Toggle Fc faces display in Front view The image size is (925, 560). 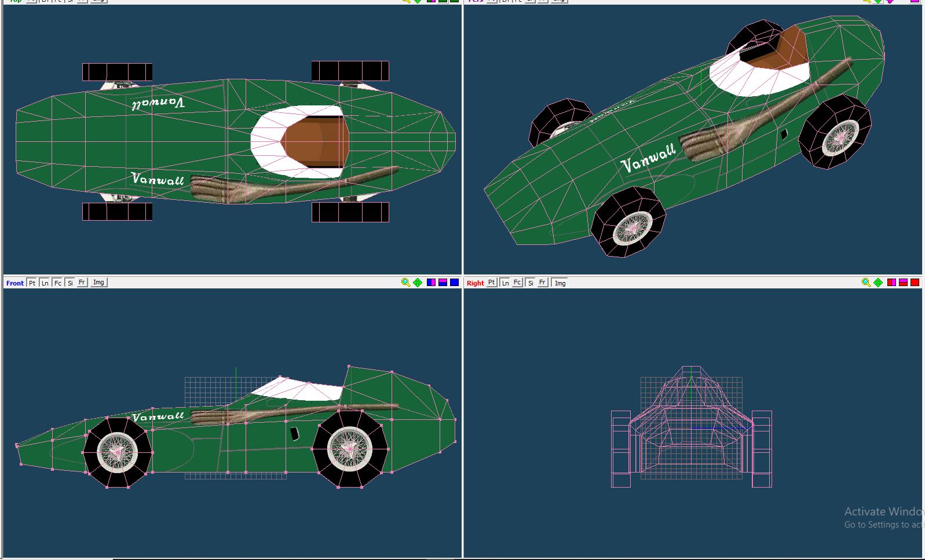click(57, 283)
